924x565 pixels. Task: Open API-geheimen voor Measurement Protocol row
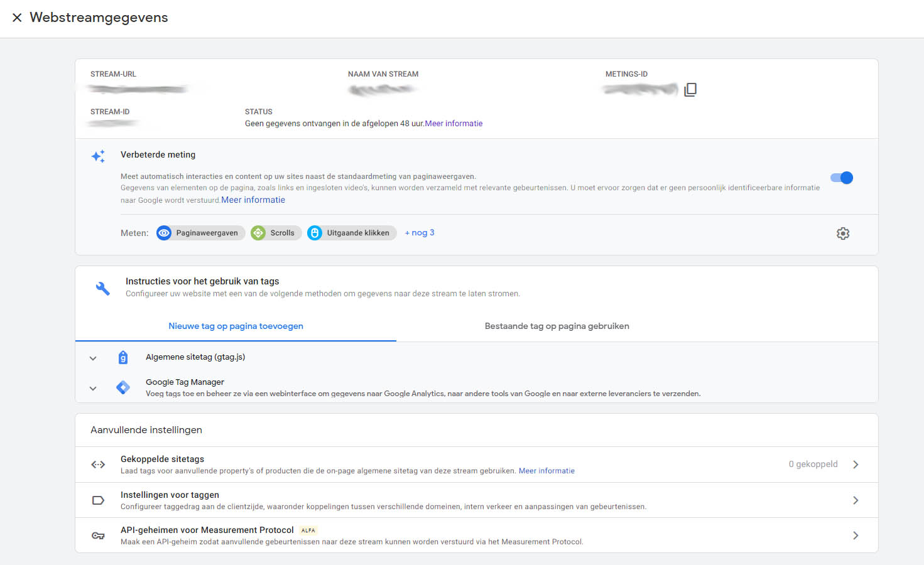pyautogui.click(x=352, y=535)
